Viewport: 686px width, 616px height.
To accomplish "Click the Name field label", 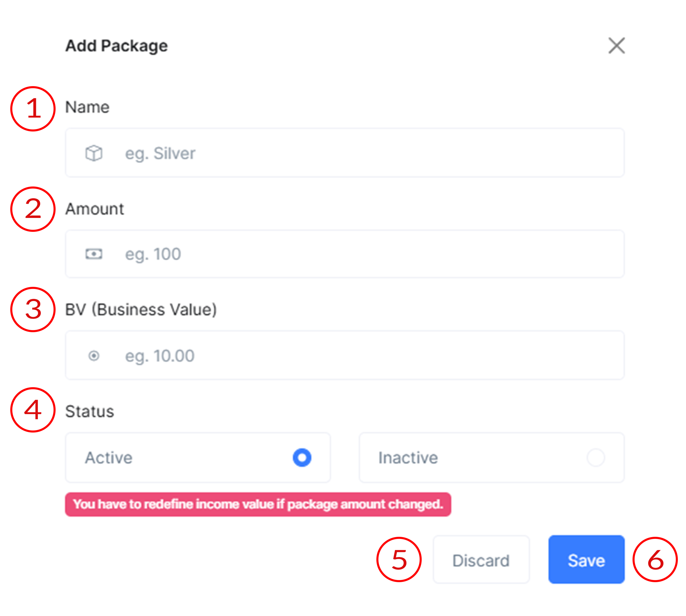I will coord(87,107).
